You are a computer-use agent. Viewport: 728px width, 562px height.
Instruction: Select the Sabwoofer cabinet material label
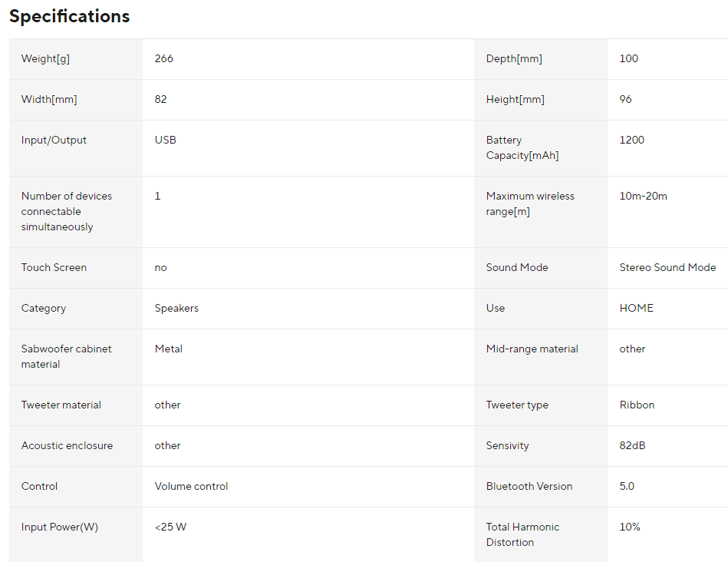click(x=67, y=356)
